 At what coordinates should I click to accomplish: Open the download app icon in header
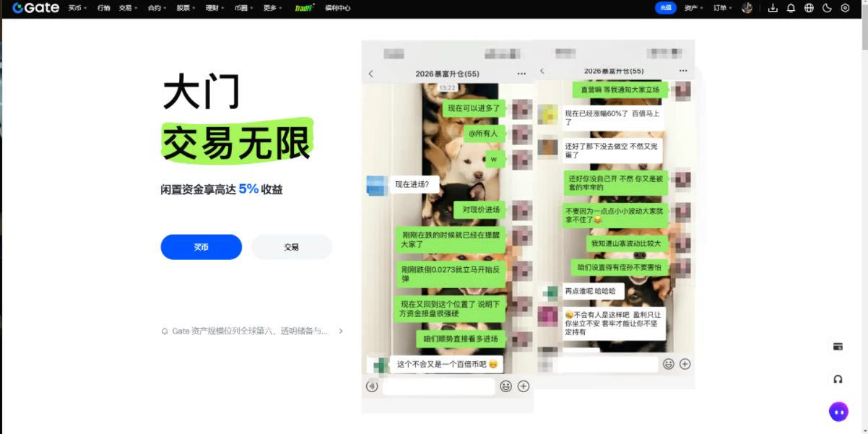773,8
